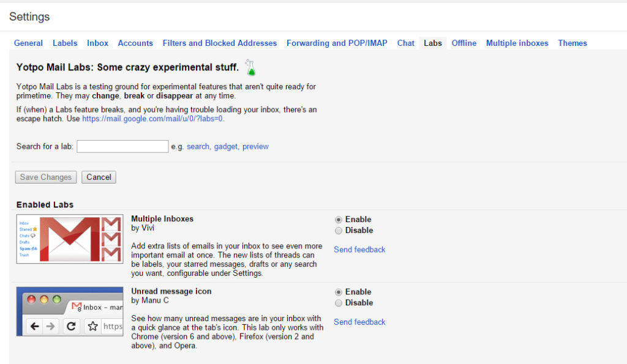
Task: Enable the Multiple Inboxes lab
Action: (x=338, y=219)
